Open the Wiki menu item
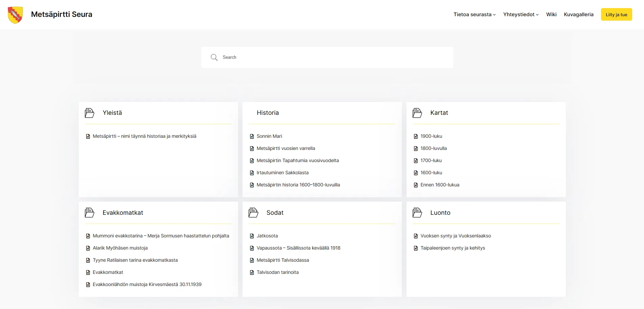 click(551, 14)
